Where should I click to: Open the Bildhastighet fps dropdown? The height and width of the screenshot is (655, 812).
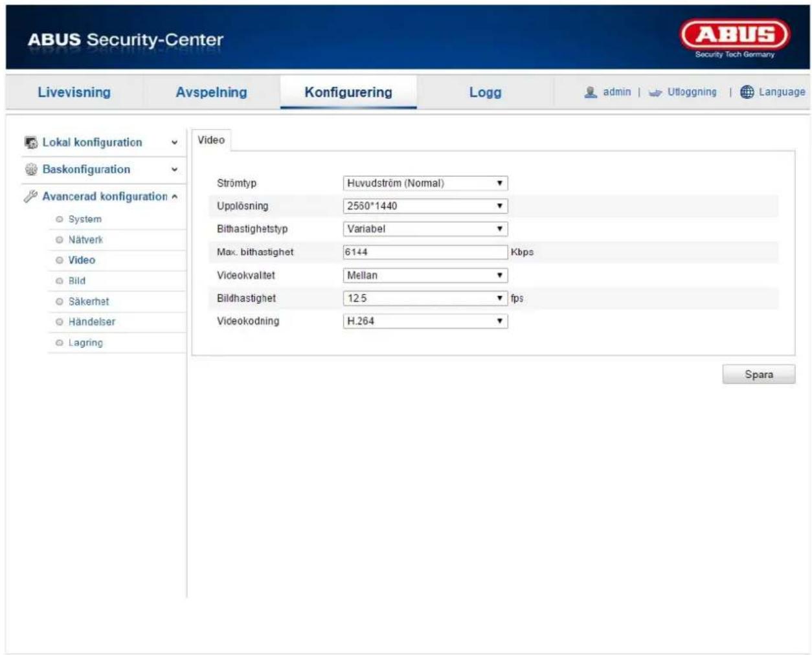click(x=425, y=298)
